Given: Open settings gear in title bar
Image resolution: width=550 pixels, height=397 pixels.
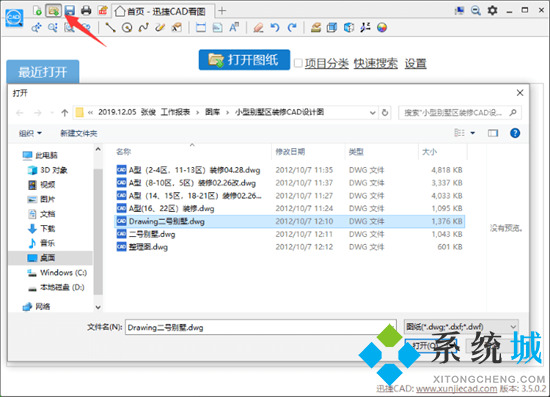Looking at the screenshot, I should pyautogui.click(x=492, y=11).
